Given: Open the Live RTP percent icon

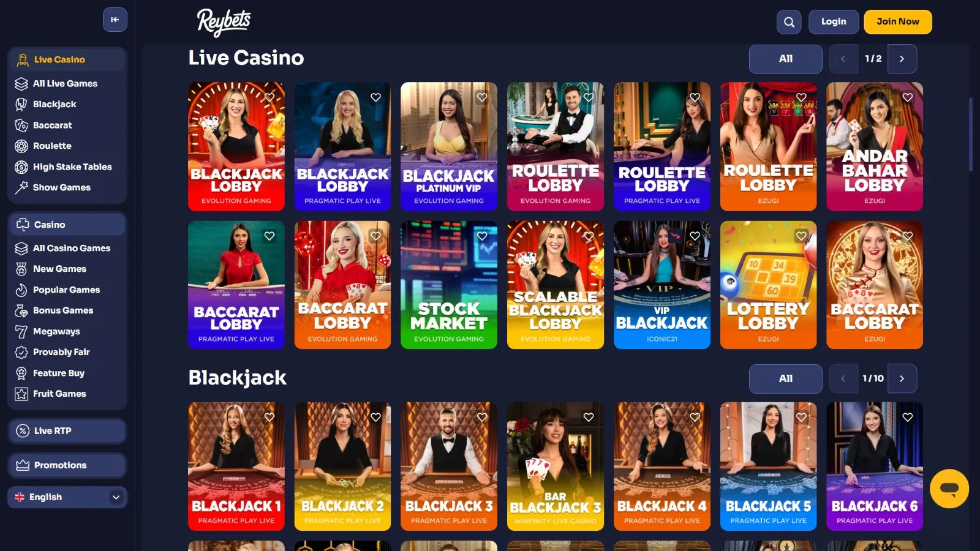Looking at the screenshot, I should coord(23,431).
